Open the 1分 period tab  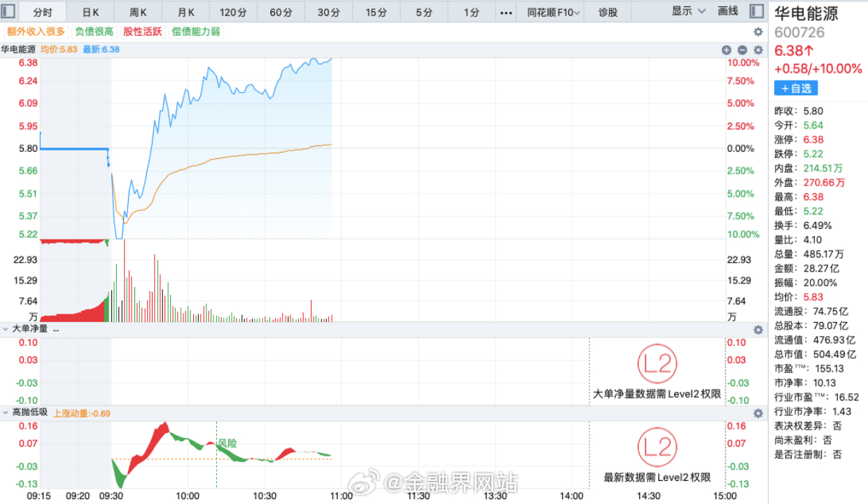point(472,12)
